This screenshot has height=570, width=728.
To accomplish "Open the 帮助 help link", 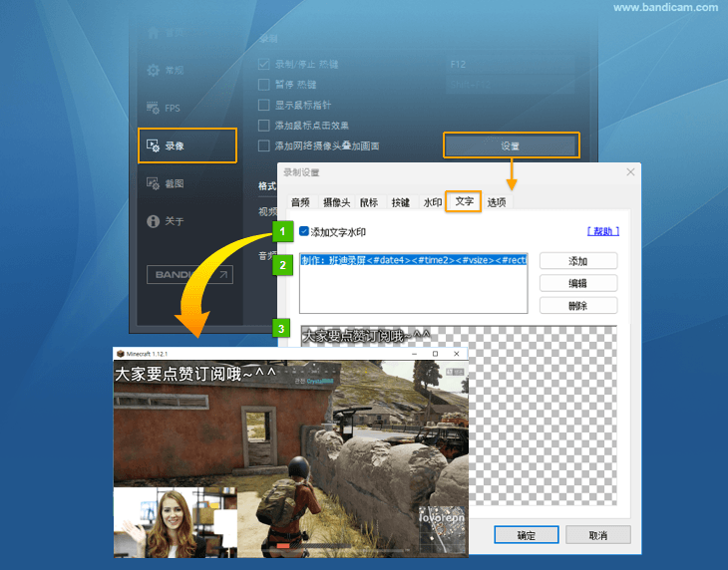I will [603, 231].
